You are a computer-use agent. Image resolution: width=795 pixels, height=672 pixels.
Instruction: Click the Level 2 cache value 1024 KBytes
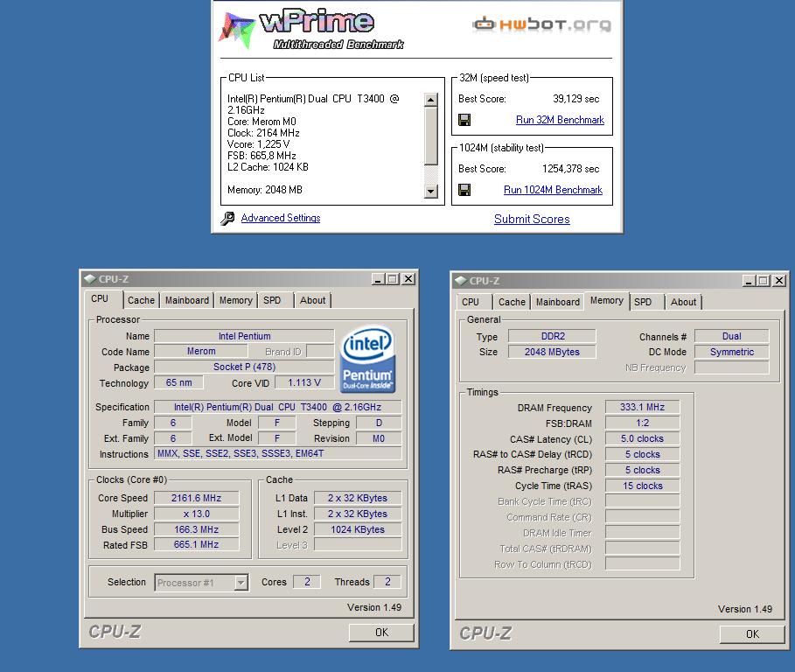point(358,529)
